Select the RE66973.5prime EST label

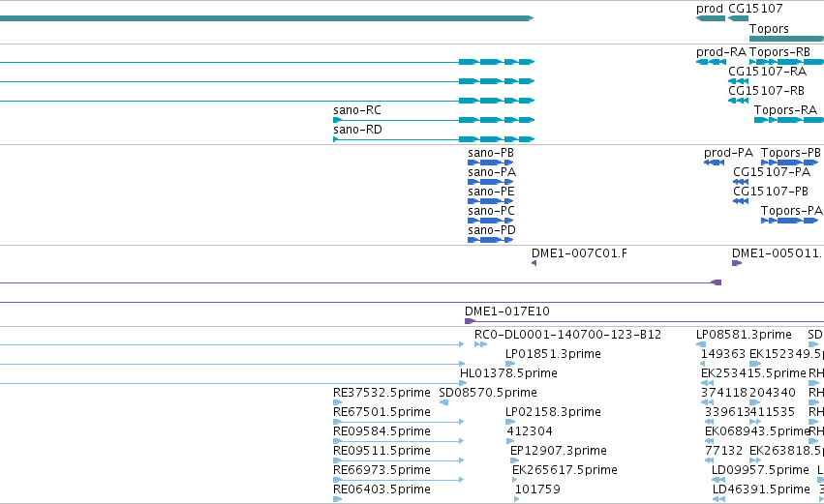coord(381,470)
